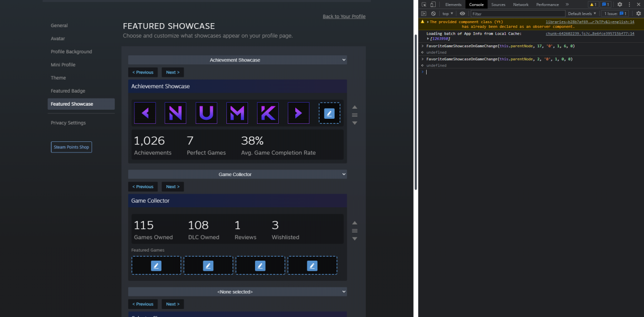The height and width of the screenshot is (317, 644).
Task: Open the Default levels dropdown
Action: (x=582, y=14)
